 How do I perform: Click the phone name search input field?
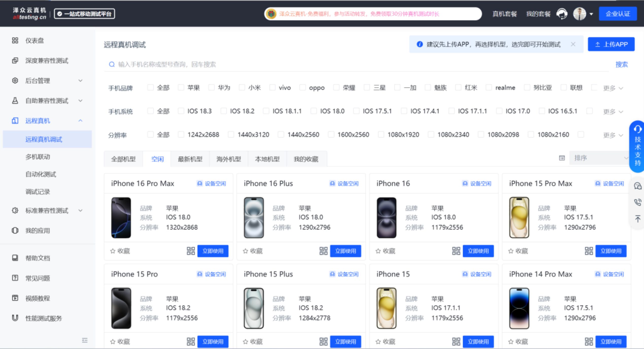point(355,64)
